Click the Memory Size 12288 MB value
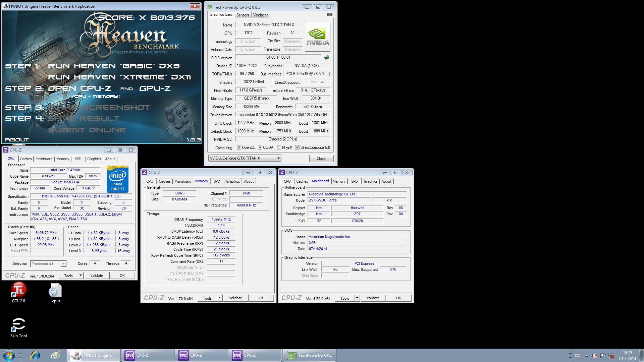This screenshot has width=644, height=362. tap(251, 107)
